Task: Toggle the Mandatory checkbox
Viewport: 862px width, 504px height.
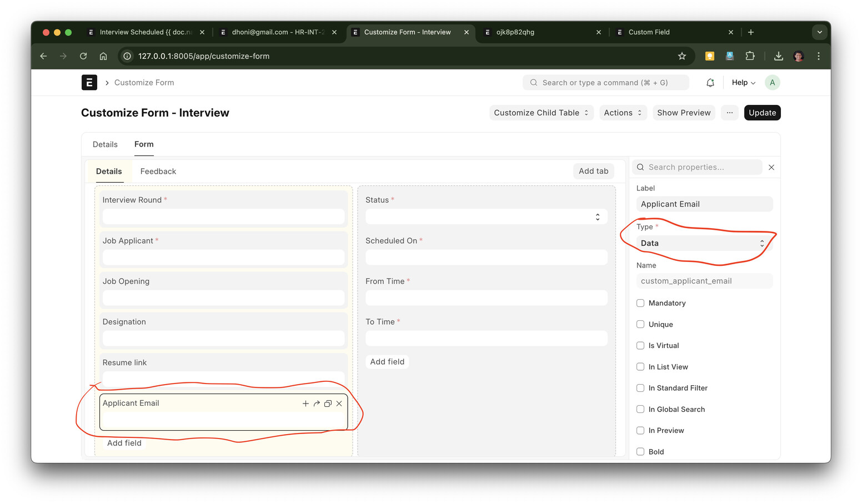Action: click(x=640, y=303)
